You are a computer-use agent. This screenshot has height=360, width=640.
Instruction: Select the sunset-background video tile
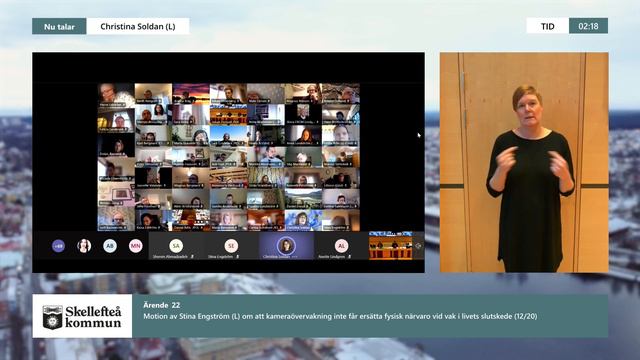(x=191, y=93)
